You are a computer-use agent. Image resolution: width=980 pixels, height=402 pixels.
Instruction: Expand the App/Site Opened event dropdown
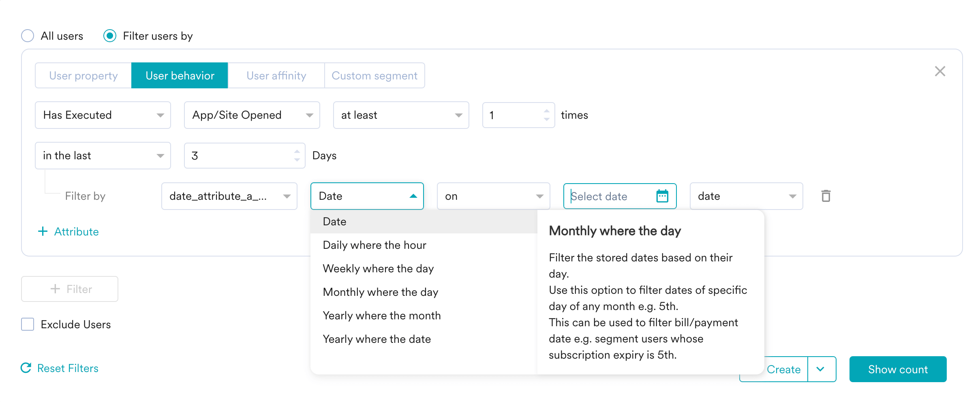tap(252, 115)
